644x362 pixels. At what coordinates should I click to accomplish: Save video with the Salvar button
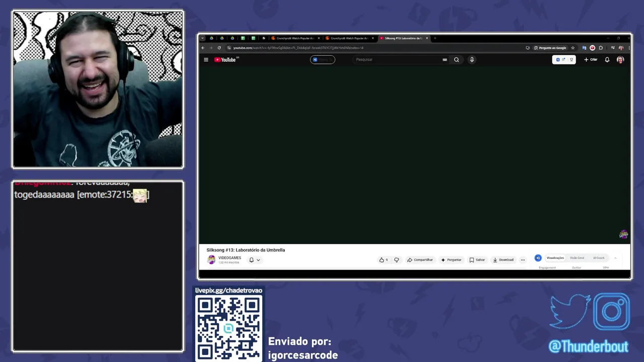click(477, 260)
